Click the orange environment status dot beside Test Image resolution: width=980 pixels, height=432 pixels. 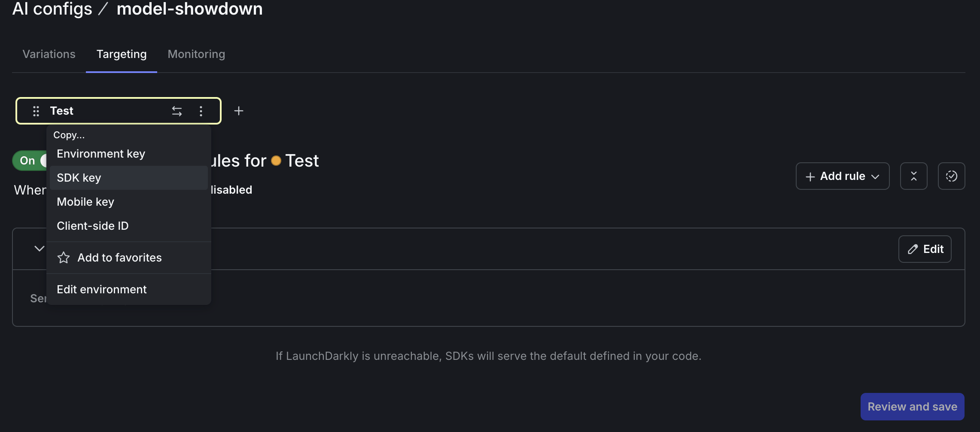(x=277, y=160)
